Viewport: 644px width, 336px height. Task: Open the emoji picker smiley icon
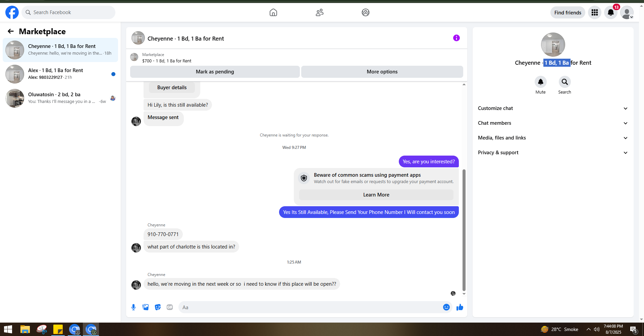[x=446, y=307]
